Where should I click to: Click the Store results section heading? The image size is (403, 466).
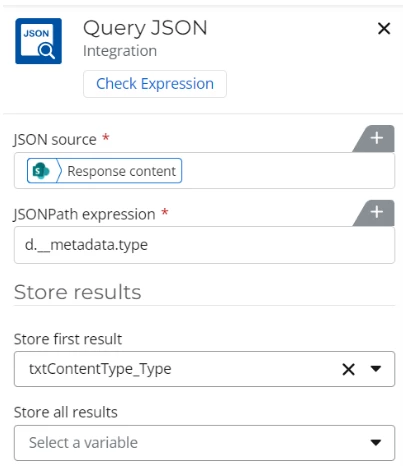(78, 292)
